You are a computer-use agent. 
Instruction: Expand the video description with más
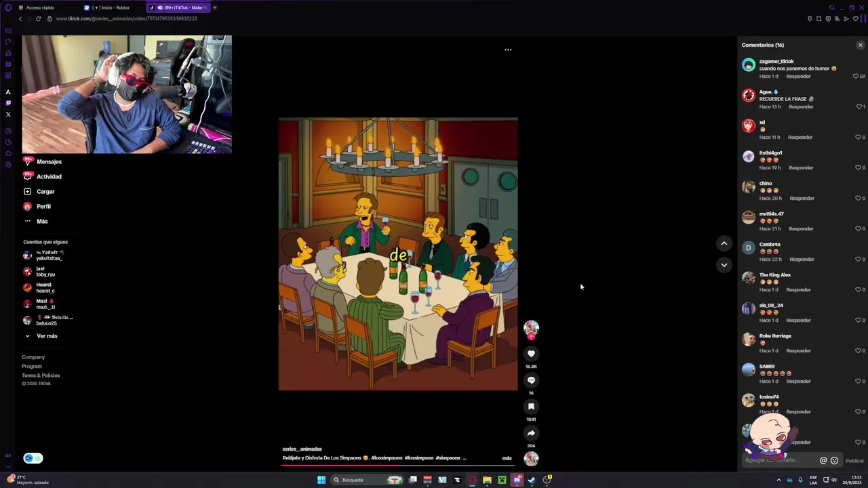(x=507, y=458)
